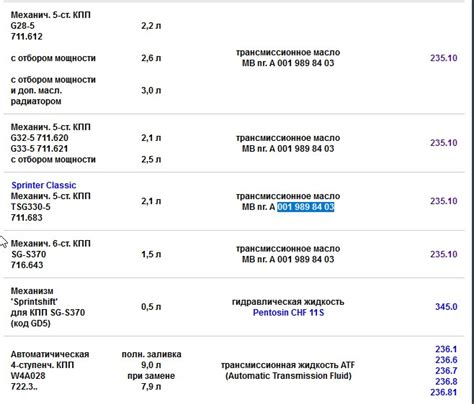
Task: Click the 3,0 л volume value
Action: (151, 90)
